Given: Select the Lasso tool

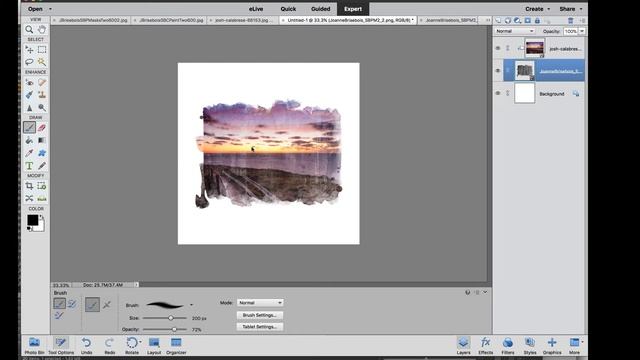Looking at the screenshot, I should coord(29,62).
